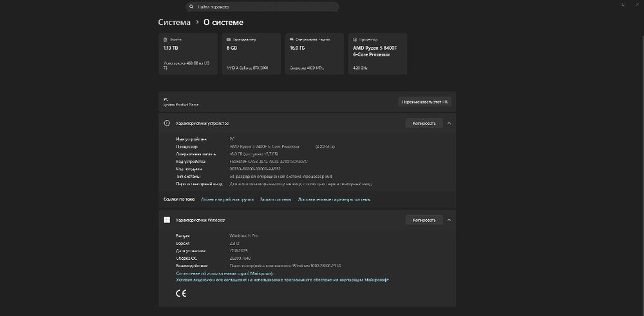This screenshot has height=316, width=644.
Task: Click the processor card icon
Action: pos(355,39)
